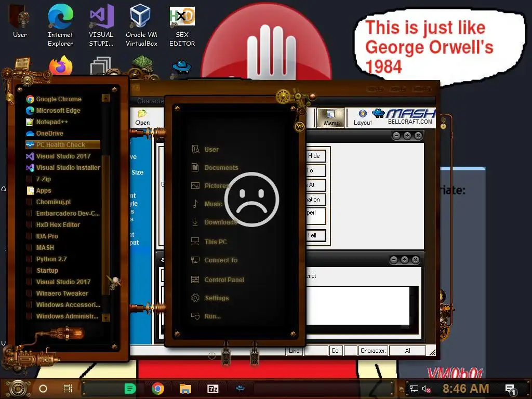532x399 pixels.
Task: Open the Windows Administr... folder entry
Action: click(x=63, y=316)
